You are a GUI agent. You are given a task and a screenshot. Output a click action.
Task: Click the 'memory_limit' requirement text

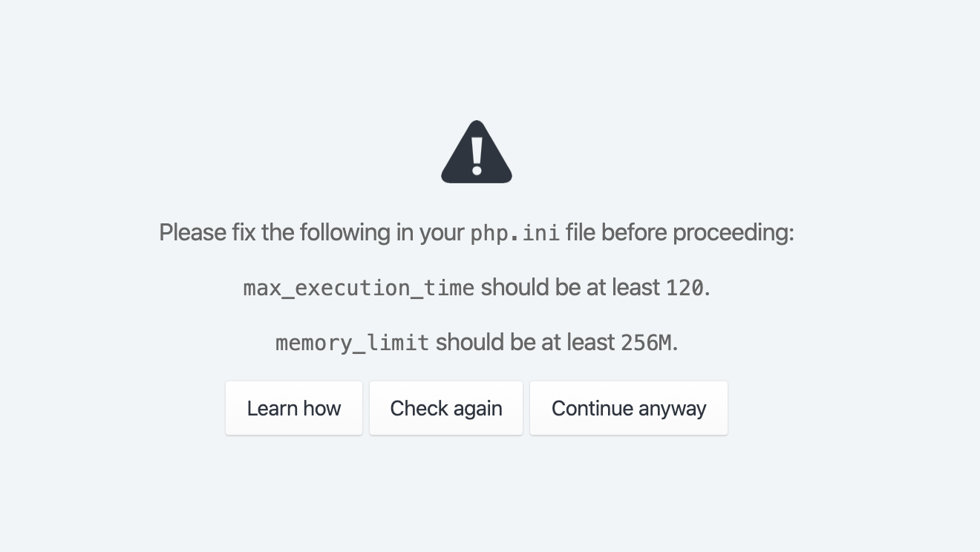pos(352,342)
